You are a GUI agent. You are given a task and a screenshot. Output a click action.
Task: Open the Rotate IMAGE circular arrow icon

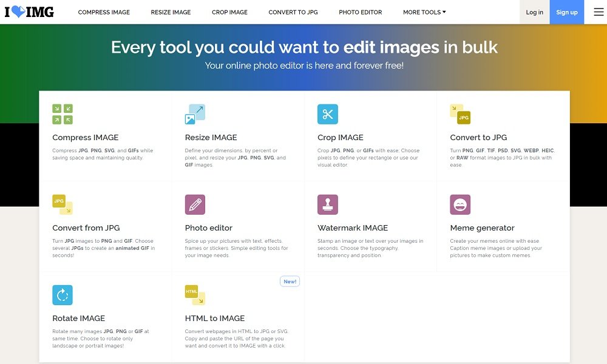click(63, 295)
